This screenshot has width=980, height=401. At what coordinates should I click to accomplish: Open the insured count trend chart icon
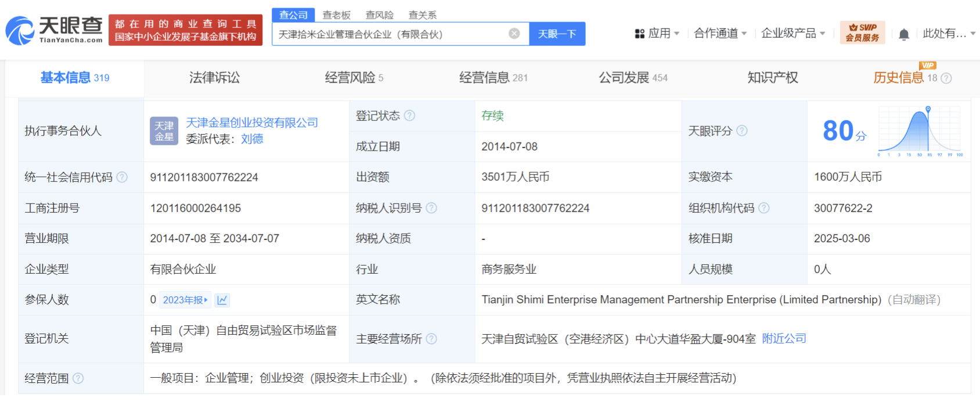pyautogui.click(x=222, y=300)
